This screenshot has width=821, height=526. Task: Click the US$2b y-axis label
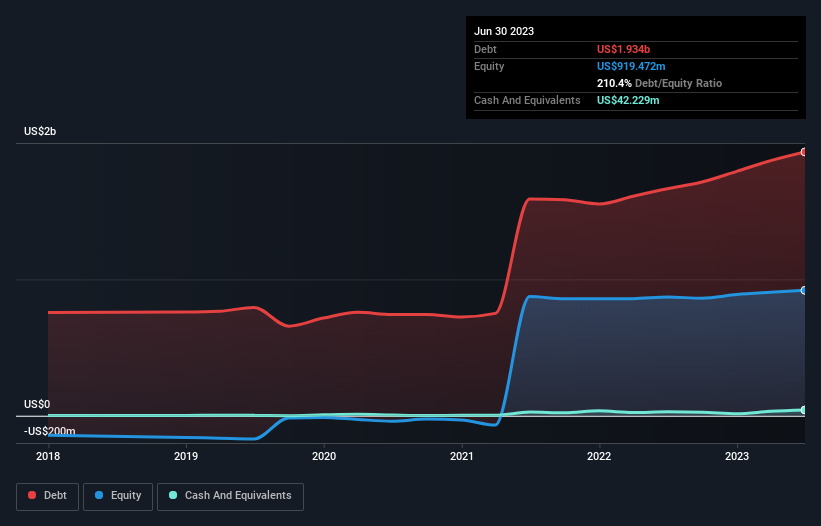coord(40,131)
